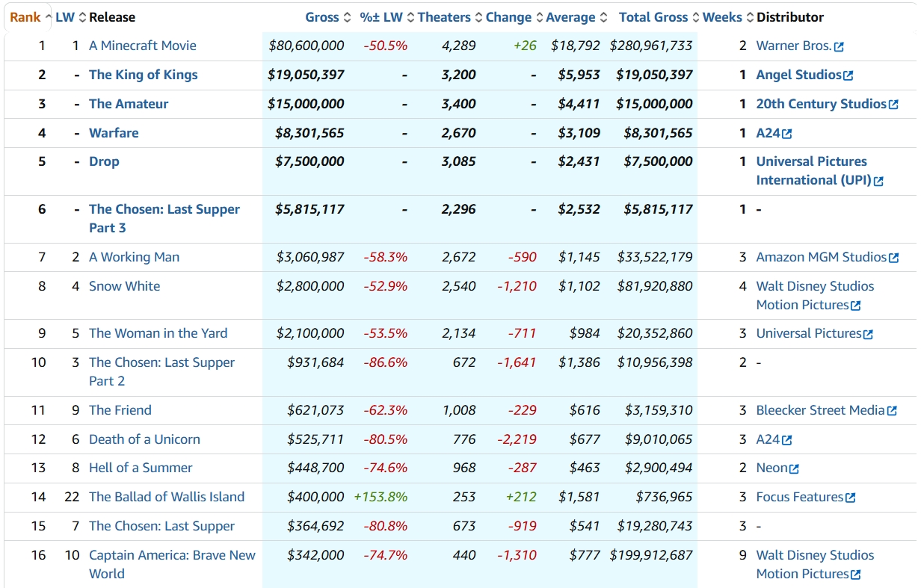Open Bleecker Street Media distributor link

821,410
